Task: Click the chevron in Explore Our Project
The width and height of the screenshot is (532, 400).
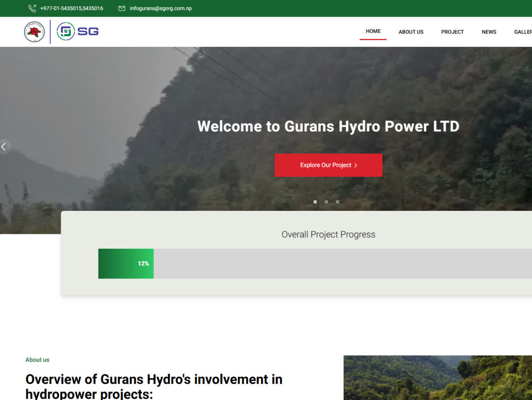Action: click(356, 165)
